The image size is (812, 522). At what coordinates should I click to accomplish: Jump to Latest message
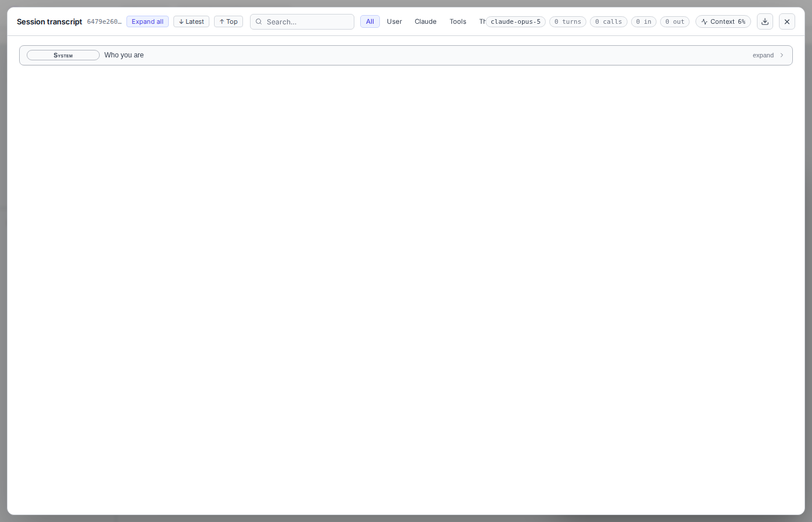point(191,21)
